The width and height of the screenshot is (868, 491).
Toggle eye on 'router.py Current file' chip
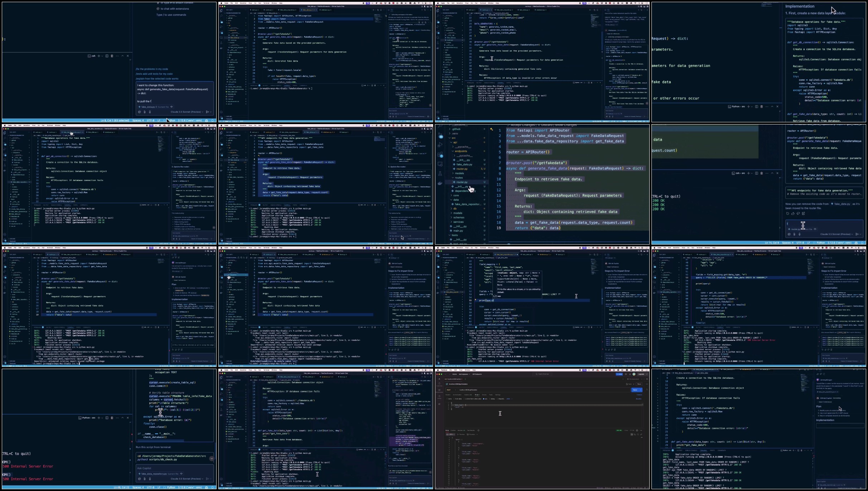coord(815,229)
